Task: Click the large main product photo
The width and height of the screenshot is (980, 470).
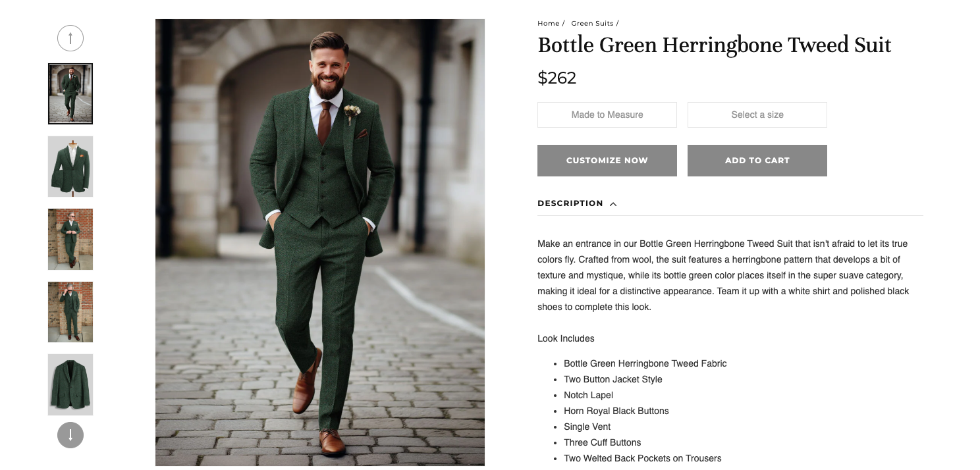Action: tap(320, 242)
